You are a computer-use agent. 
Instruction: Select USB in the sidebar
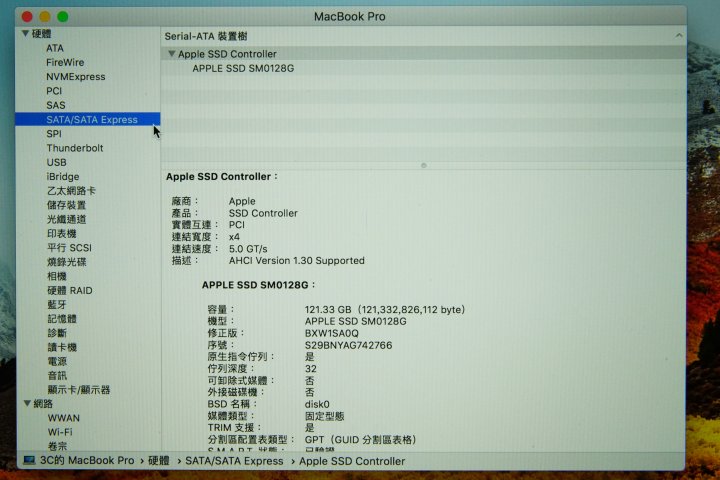(56, 162)
